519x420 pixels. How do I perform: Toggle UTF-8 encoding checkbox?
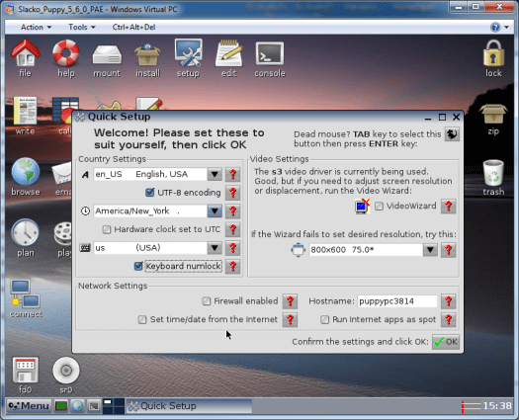[x=149, y=193]
